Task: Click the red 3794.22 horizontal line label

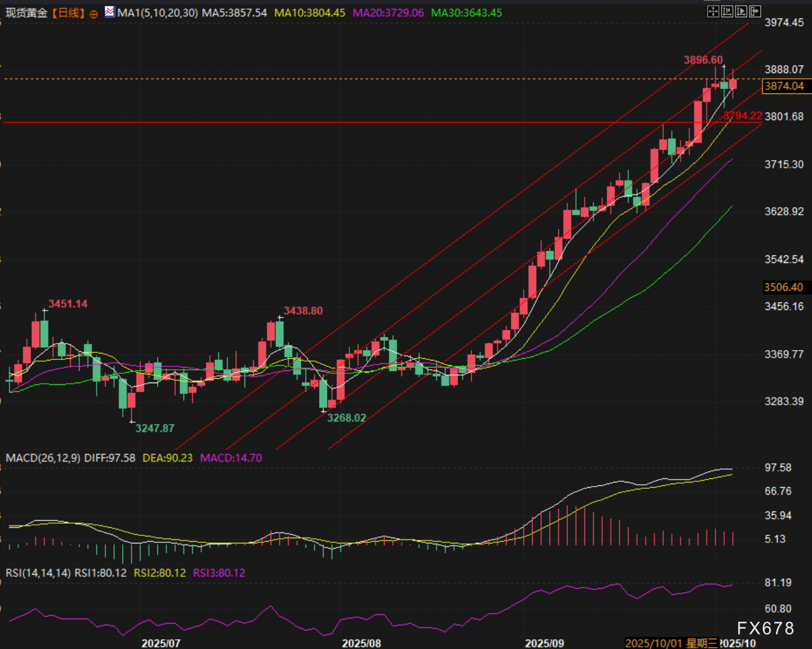Action: point(742,116)
